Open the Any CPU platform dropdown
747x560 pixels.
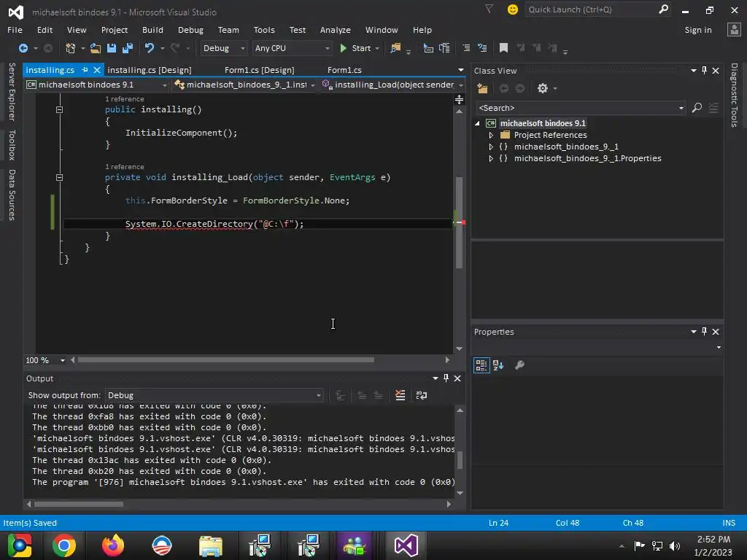coord(292,48)
